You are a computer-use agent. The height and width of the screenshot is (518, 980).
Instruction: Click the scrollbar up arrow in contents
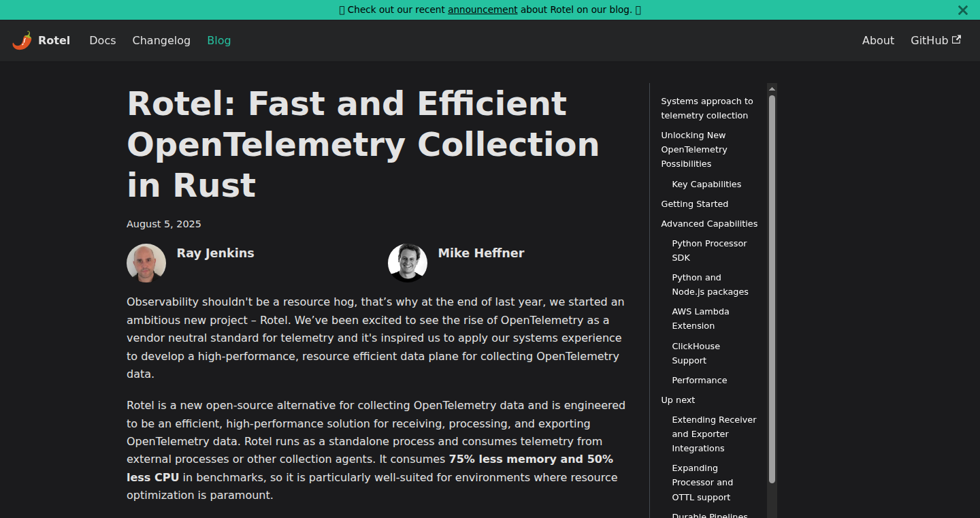point(772,88)
